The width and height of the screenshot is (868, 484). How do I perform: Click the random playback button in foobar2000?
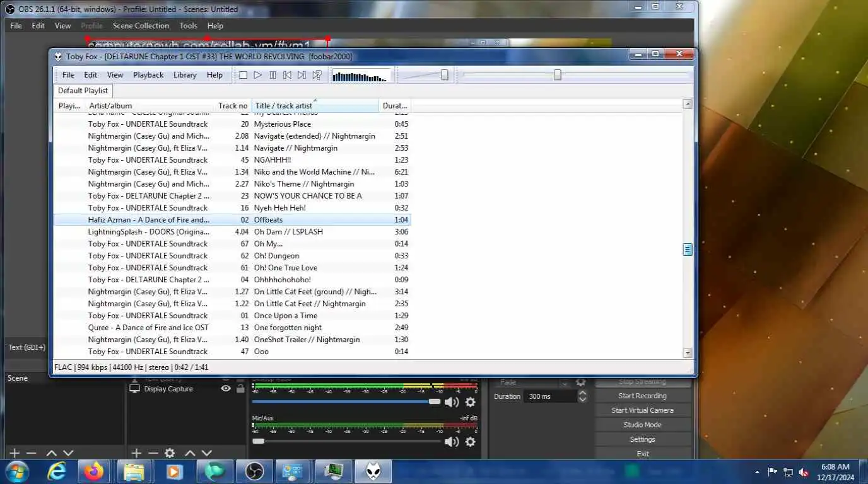tap(317, 75)
